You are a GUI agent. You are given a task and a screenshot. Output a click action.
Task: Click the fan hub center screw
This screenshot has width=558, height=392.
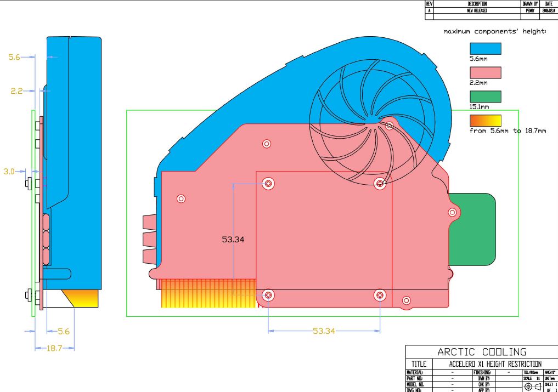389,126
